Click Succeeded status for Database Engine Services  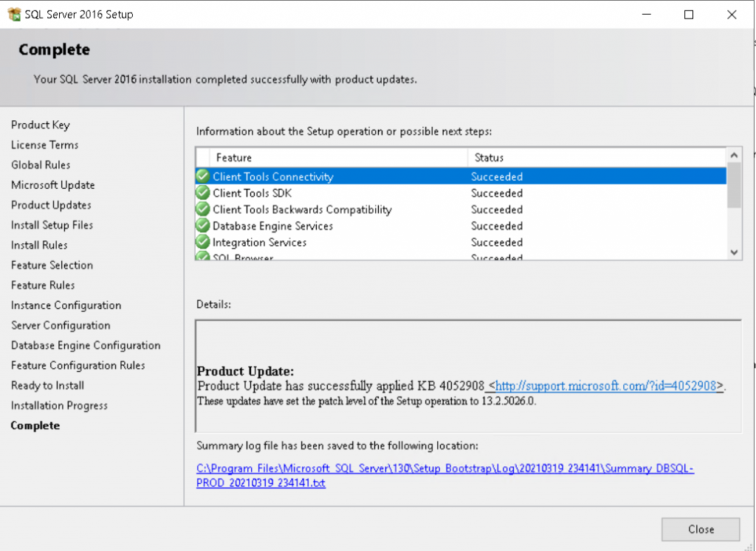497,226
